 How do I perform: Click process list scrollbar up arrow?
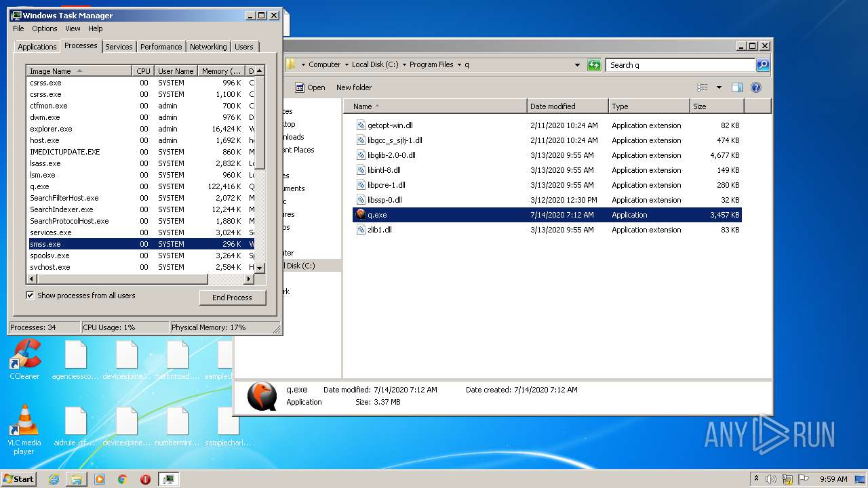[x=260, y=71]
